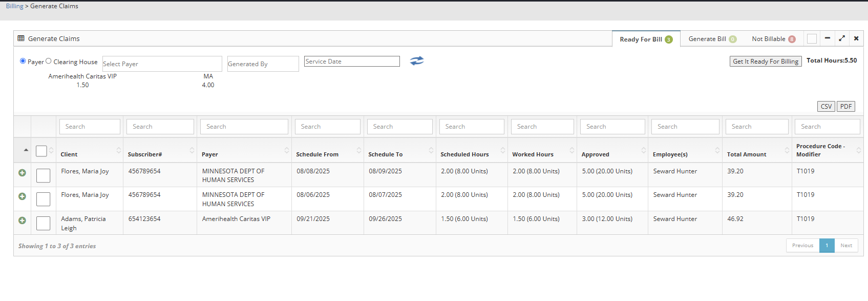Sort table by Client column arrows
868x301 pixels.
tap(118, 150)
